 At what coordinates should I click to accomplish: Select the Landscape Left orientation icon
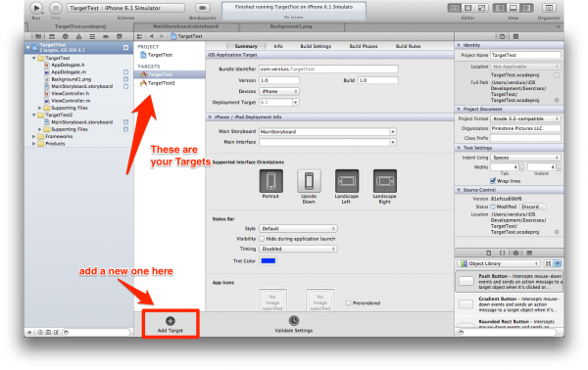[x=347, y=181]
